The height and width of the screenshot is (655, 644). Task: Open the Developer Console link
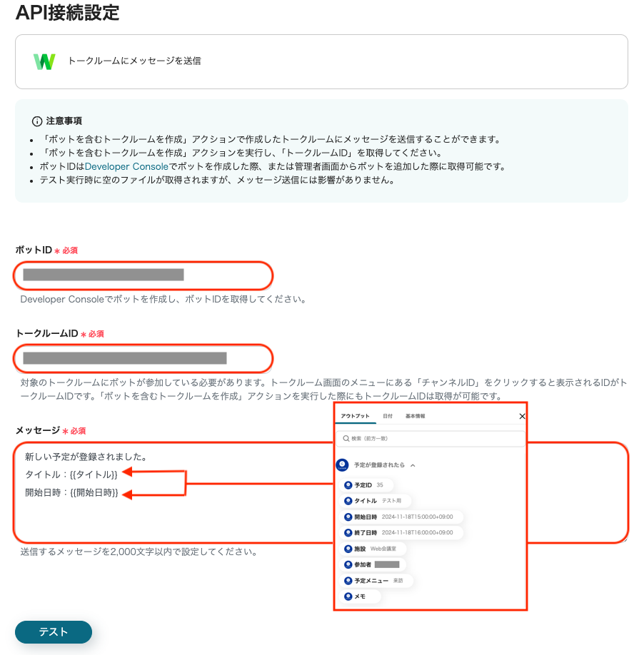126,166
